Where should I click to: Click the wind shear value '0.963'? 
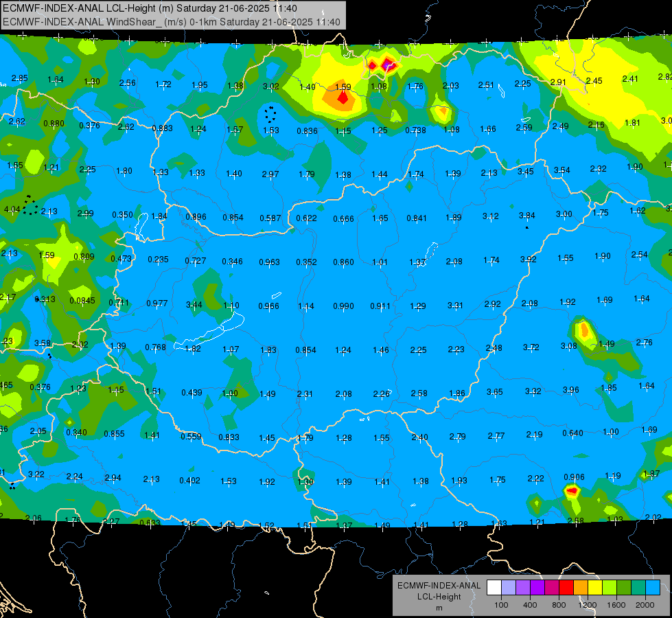coord(269,262)
